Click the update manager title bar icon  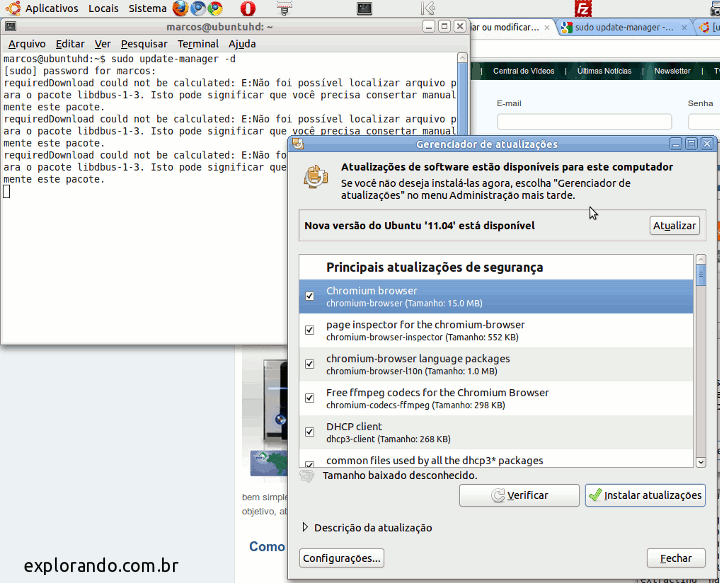click(x=298, y=144)
